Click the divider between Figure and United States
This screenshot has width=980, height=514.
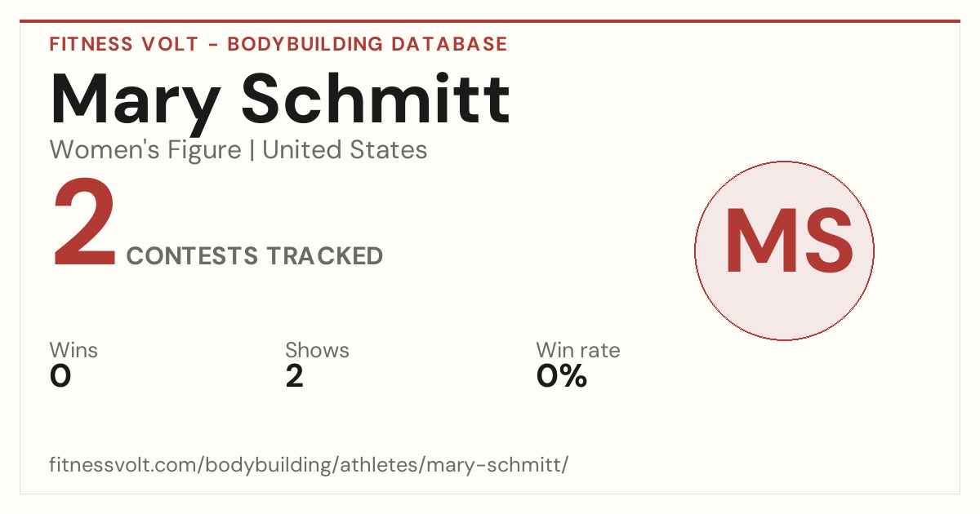(252, 150)
